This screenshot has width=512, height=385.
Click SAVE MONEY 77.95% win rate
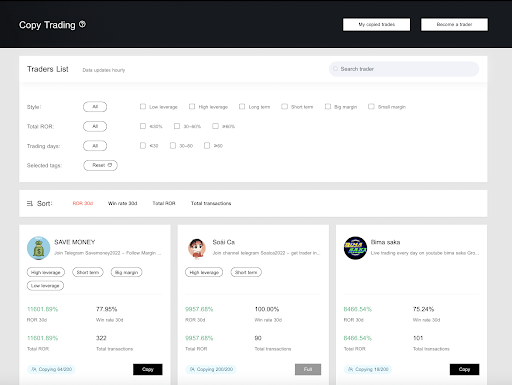point(107,309)
